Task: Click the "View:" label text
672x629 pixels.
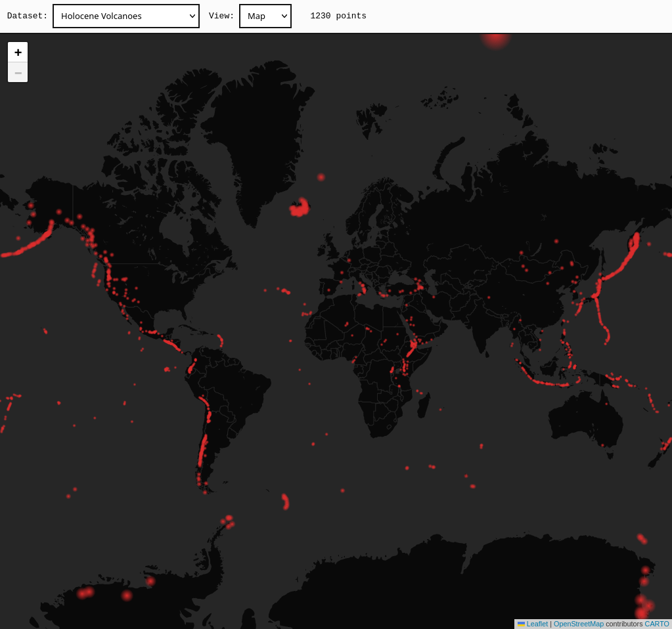Action: point(221,16)
